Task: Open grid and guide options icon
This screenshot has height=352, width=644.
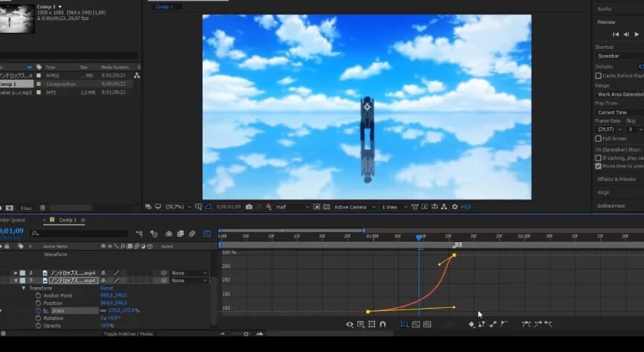Action: click(199, 207)
